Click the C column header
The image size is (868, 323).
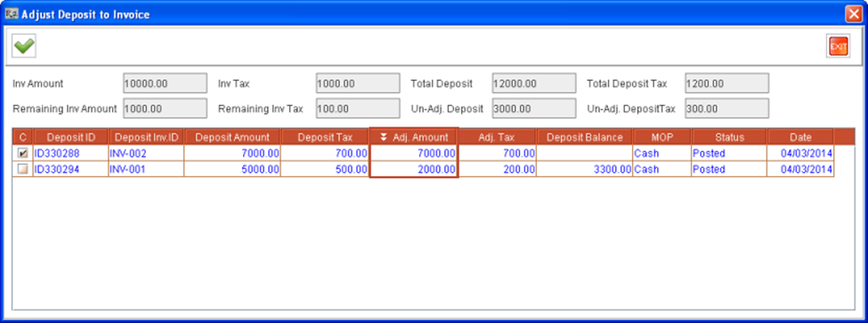pos(22,137)
